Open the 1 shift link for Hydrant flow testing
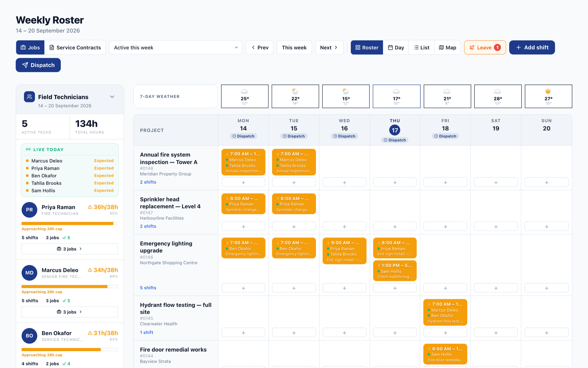Screen dimensions: 588x368 pos(146,332)
